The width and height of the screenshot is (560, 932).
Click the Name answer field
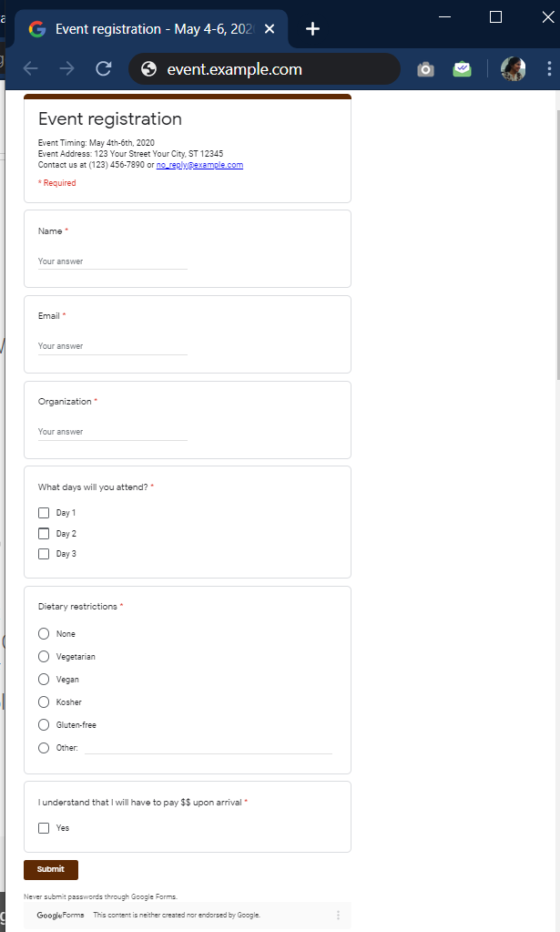coord(112,261)
